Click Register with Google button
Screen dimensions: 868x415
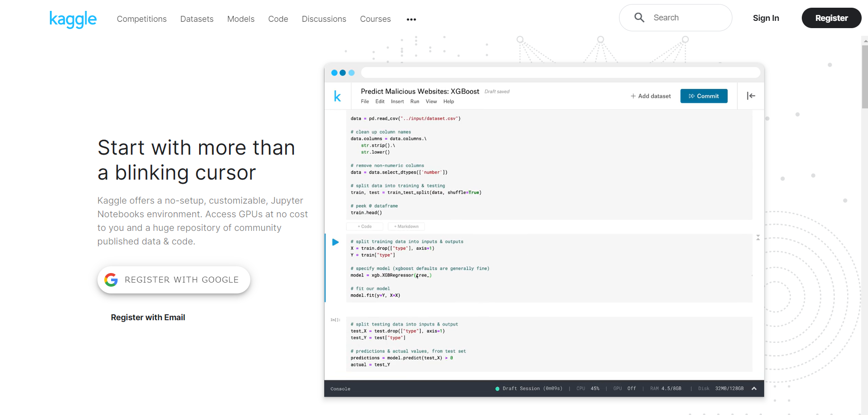[174, 280]
